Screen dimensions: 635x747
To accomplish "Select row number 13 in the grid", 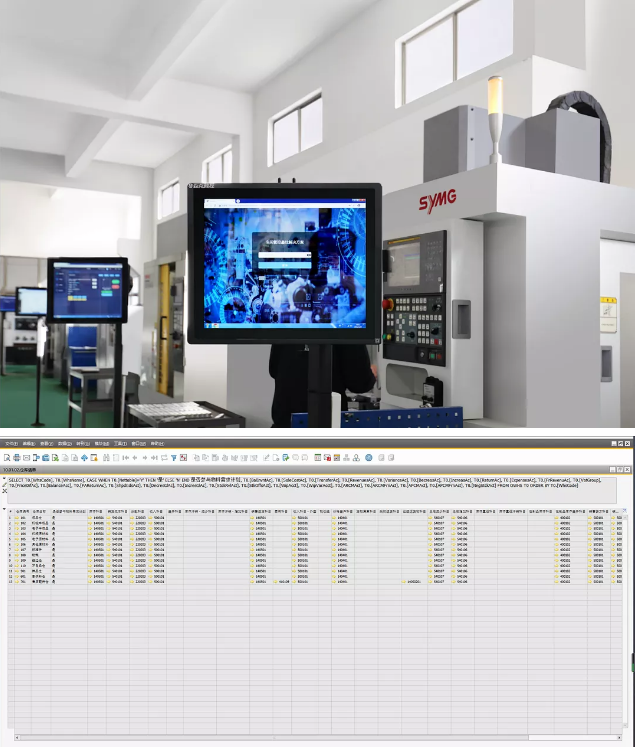I will click(10, 580).
